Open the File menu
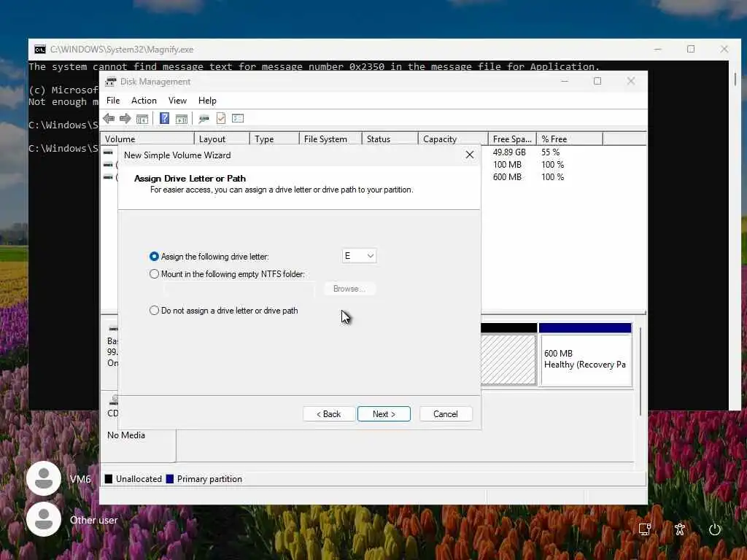Screen dimensions: 747x560 (113, 101)
